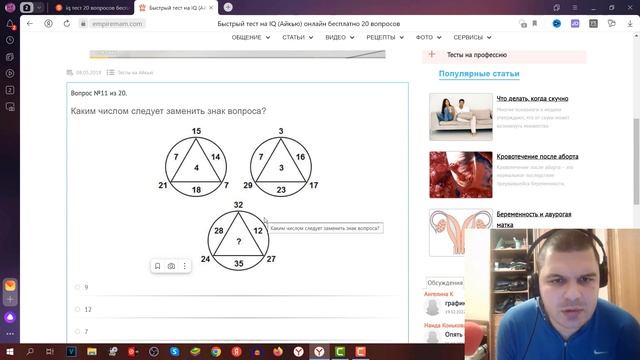Expand the tab group dropdown arrow
The image size is (640, 360).
point(39,7)
